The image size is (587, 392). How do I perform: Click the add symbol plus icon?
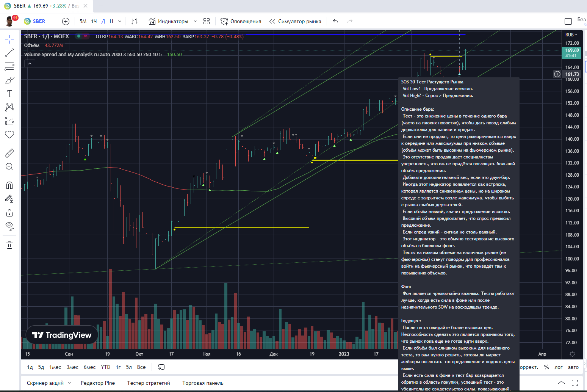[66, 21]
